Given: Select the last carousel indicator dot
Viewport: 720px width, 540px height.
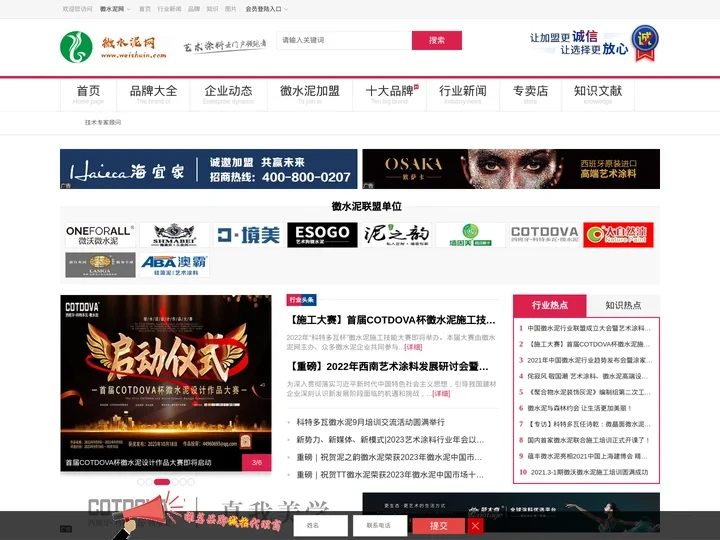Looking at the screenshot, I should point(191,482).
